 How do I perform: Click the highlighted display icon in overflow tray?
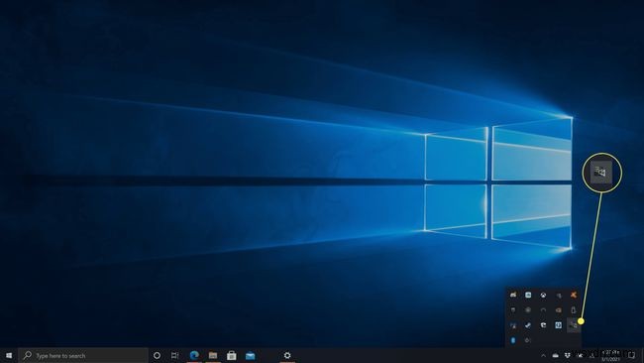[x=574, y=325]
